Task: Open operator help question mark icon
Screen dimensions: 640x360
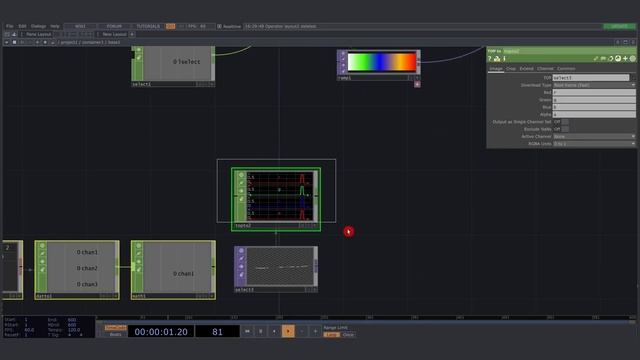Action: click(x=490, y=59)
